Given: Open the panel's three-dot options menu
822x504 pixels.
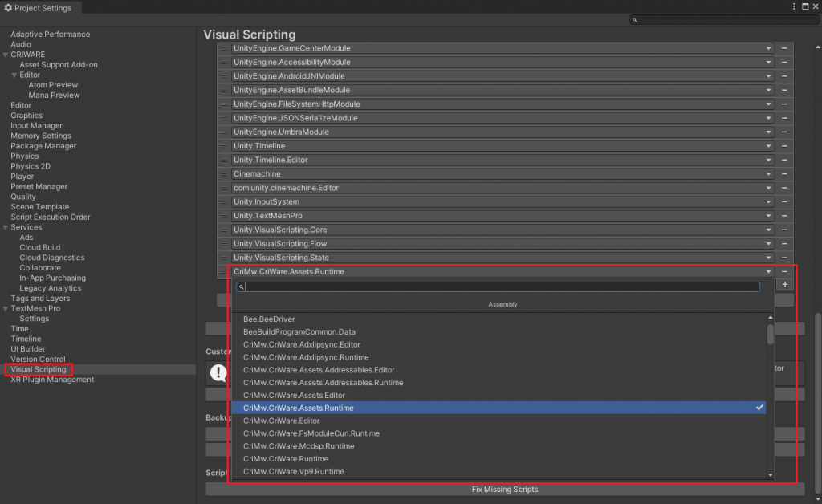Looking at the screenshot, I should click(x=793, y=6).
